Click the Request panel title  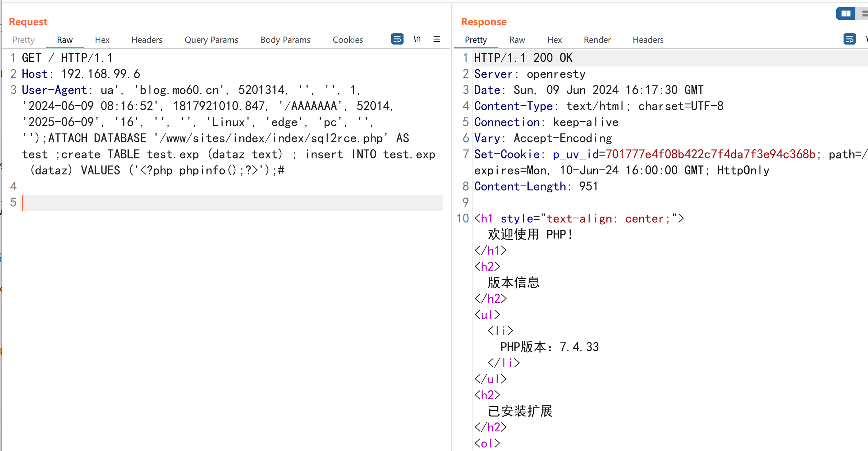click(28, 22)
